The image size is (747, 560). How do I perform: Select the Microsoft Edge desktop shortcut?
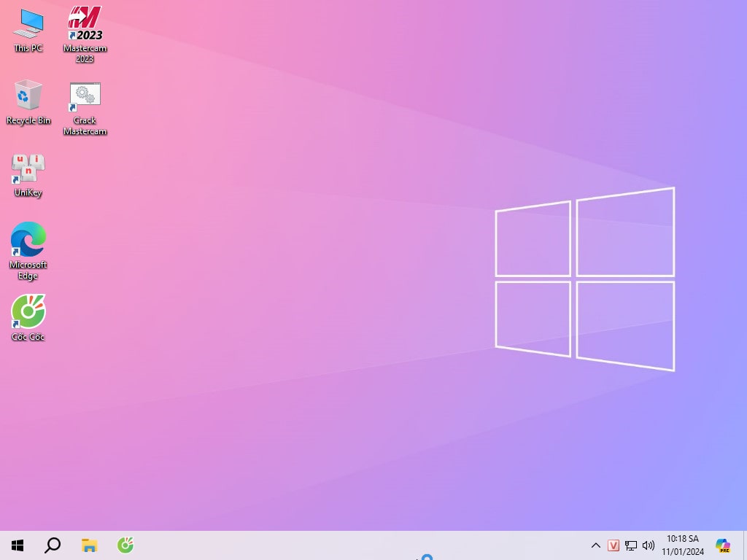(x=28, y=251)
